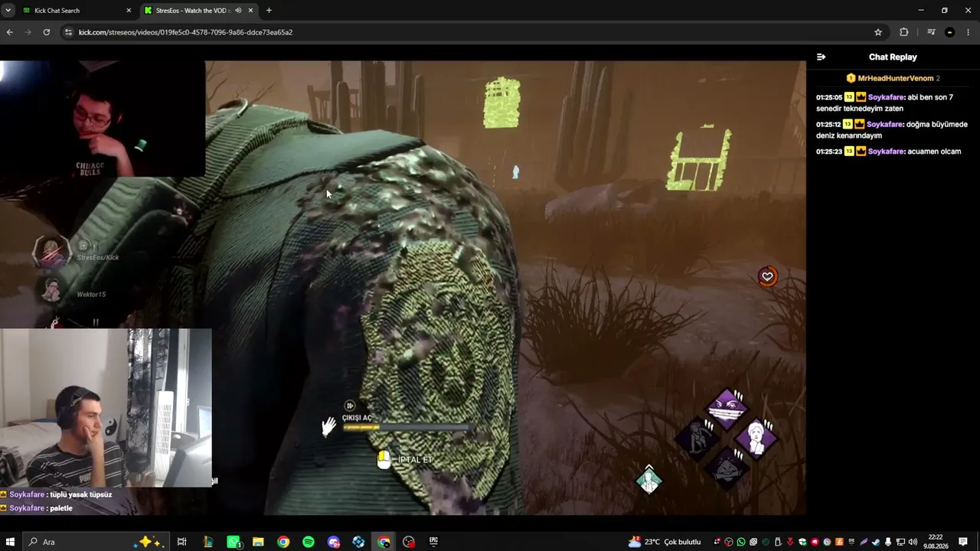Viewport: 980px width, 551px height.
Task: Jump to chat timestamp 01:25:12
Action: click(829, 124)
